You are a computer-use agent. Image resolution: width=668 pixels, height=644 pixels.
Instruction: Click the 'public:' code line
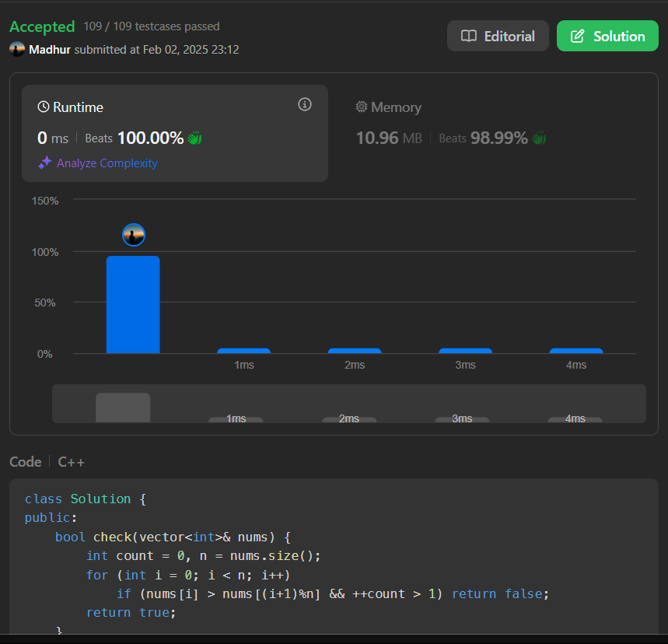pos(51,518)
